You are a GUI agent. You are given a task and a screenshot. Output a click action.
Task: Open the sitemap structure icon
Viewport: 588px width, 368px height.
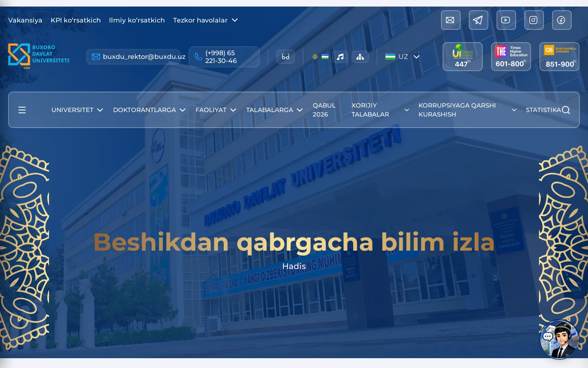(x=360, y=57)
